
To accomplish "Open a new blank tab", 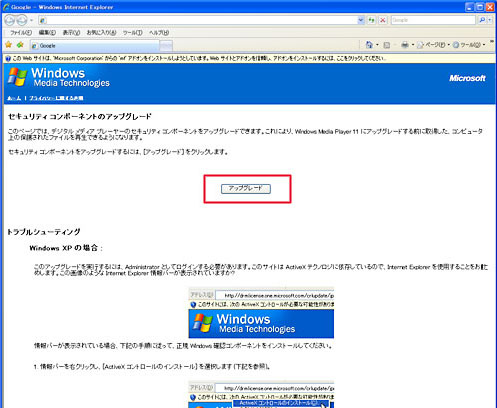I will click(166, 46).
